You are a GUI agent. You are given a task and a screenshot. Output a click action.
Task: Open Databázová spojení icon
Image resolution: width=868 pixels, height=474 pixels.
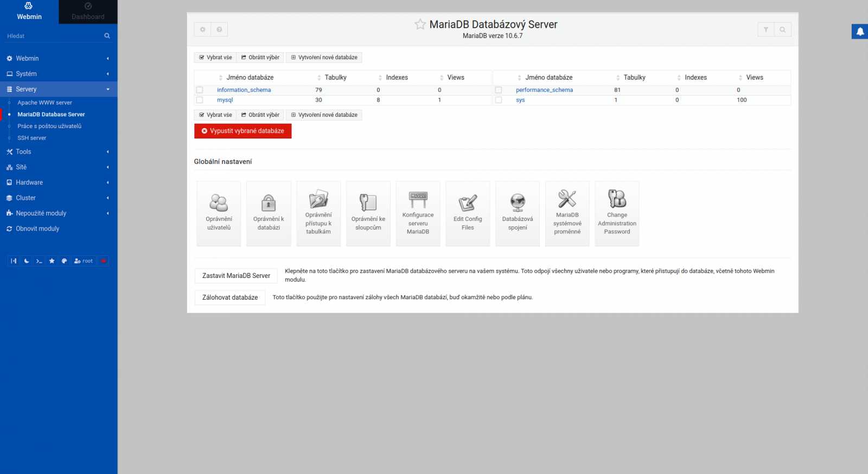click(518, 213)
